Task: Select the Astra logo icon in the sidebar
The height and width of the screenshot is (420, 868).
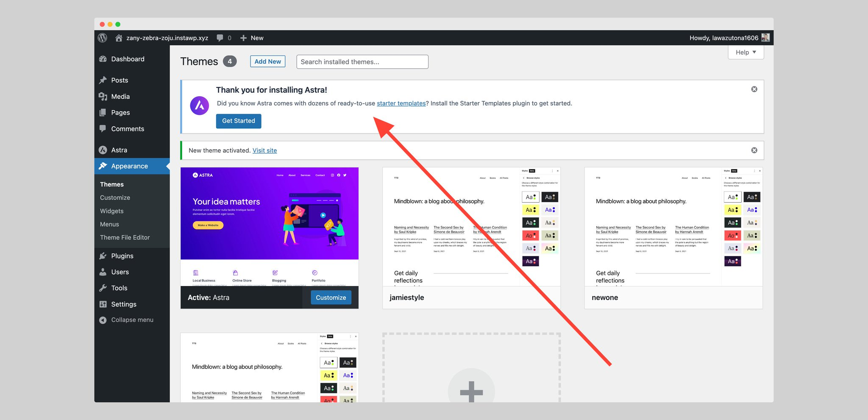Action: (103, 150)
